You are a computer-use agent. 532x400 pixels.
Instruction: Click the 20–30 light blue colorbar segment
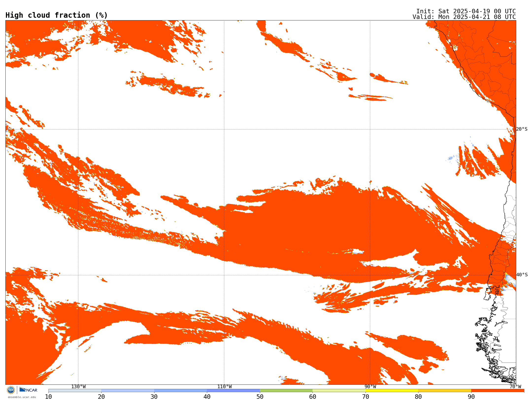(128, 391)
